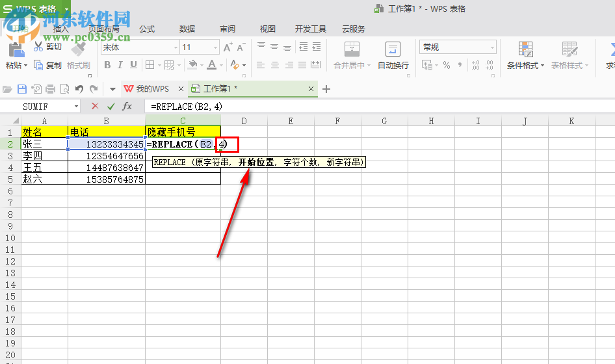The width and height of the screenshot is (615, 364).
Task: Align text right
Action: tap(289, 65)
